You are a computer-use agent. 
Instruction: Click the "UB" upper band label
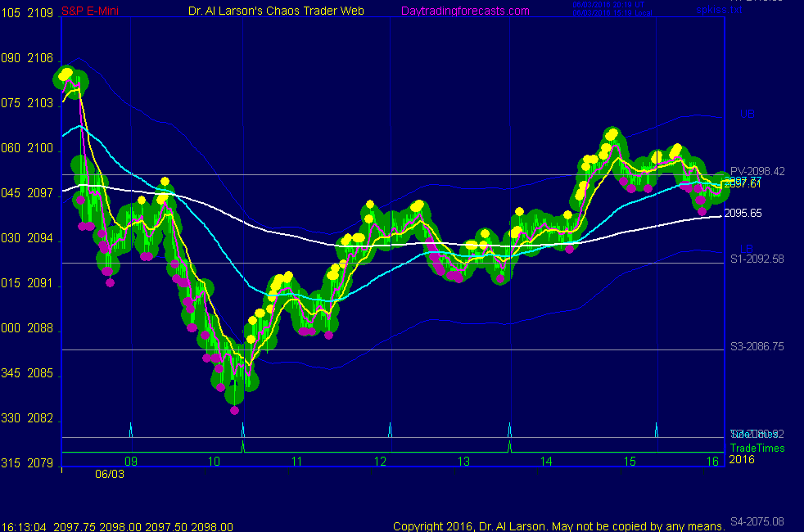click(747, 114)
